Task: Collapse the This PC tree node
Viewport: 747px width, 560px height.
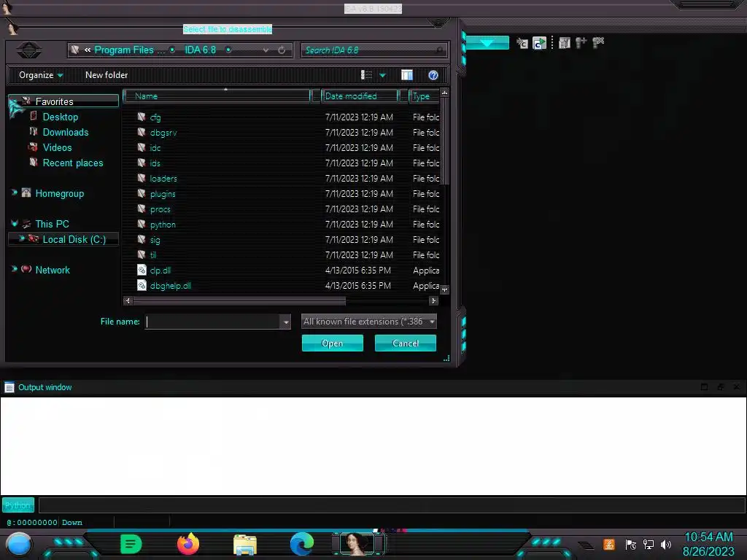Action: [x=15, y=223]
